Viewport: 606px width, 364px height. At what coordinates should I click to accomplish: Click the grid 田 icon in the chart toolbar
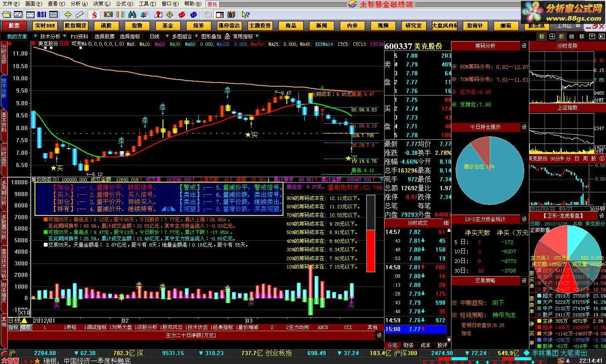[x=552, y=37]
